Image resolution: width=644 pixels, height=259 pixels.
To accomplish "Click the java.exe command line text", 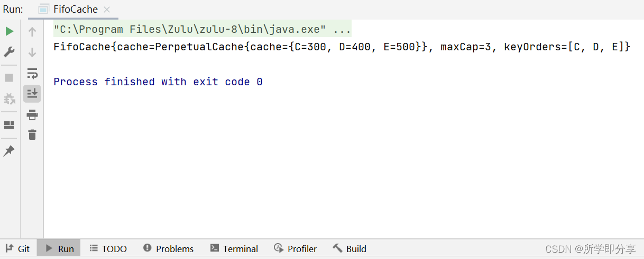I will click(x=203, y=30).
